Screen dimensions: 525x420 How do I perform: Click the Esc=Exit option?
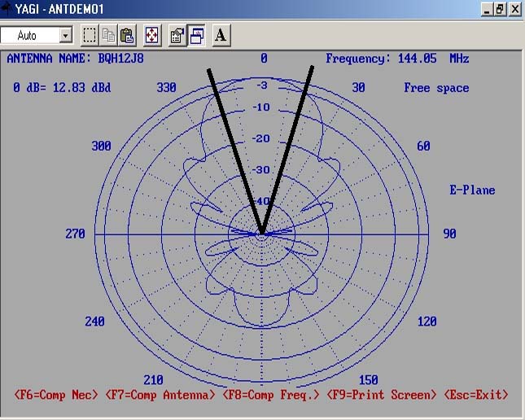476,395
